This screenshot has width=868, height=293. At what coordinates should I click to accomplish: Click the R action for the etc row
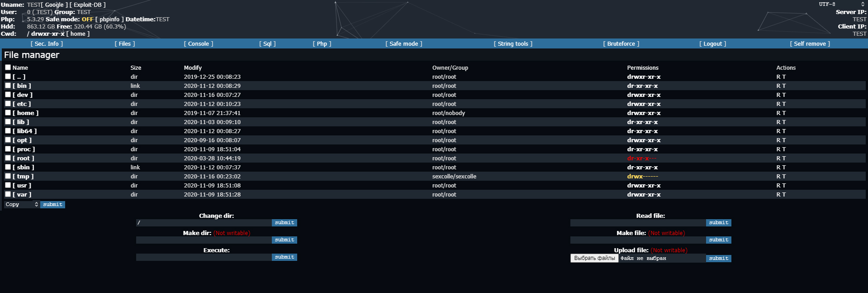(x=778, y=104)
